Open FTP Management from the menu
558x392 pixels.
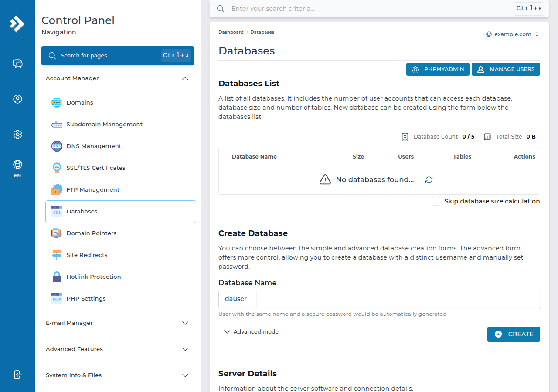(121, 190)
